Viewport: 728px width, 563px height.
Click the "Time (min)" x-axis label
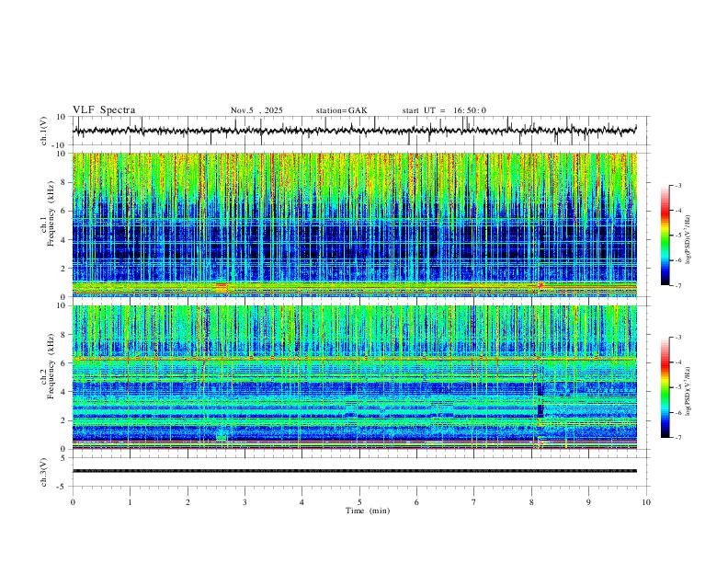pyautogui.click(x=368, y=511)
